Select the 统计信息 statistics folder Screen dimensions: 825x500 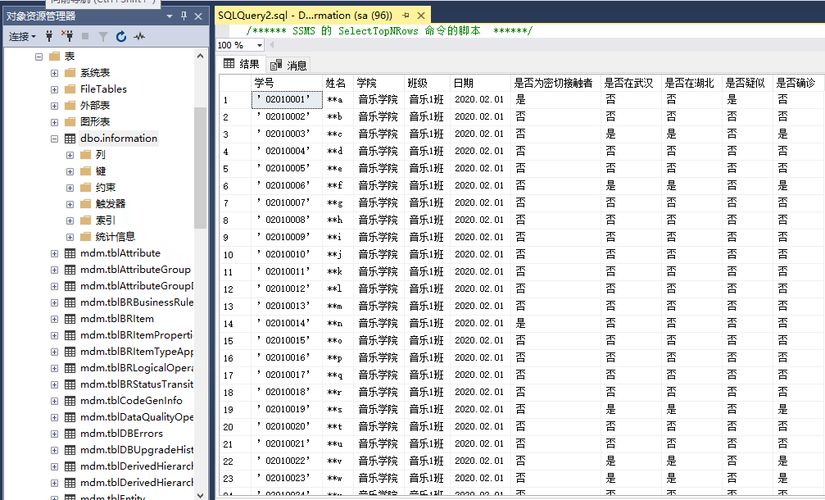pos(115,237)
